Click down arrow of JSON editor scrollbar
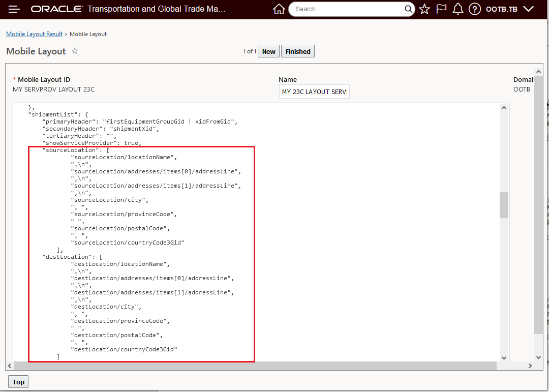 [x=504, y=357]
